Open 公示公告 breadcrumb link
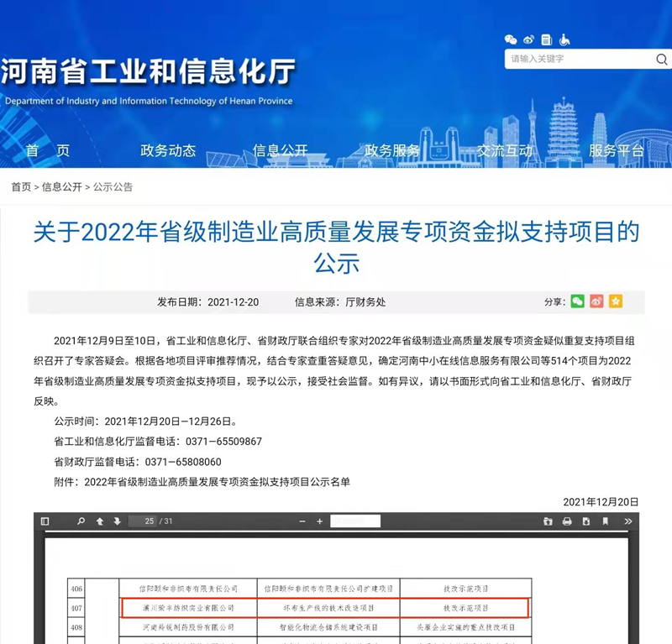Screen dimensions: 672x644 click(x=113, y=187)
